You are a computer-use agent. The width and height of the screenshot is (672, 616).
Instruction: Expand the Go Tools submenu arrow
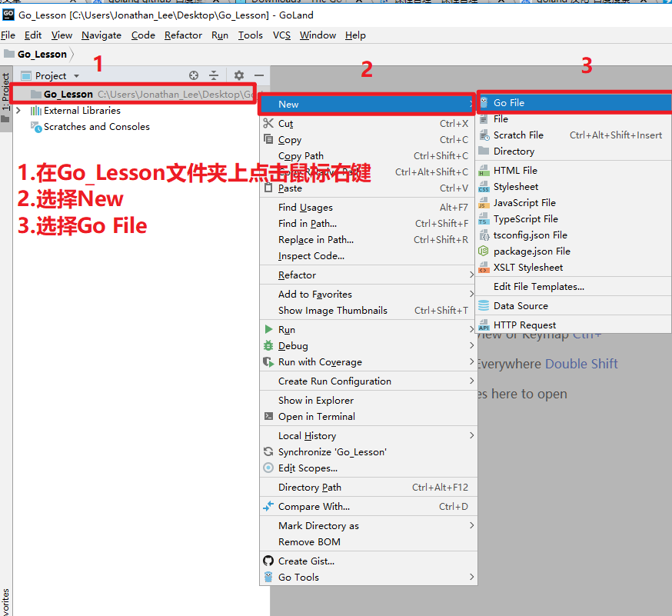click(x=471, y=577)
